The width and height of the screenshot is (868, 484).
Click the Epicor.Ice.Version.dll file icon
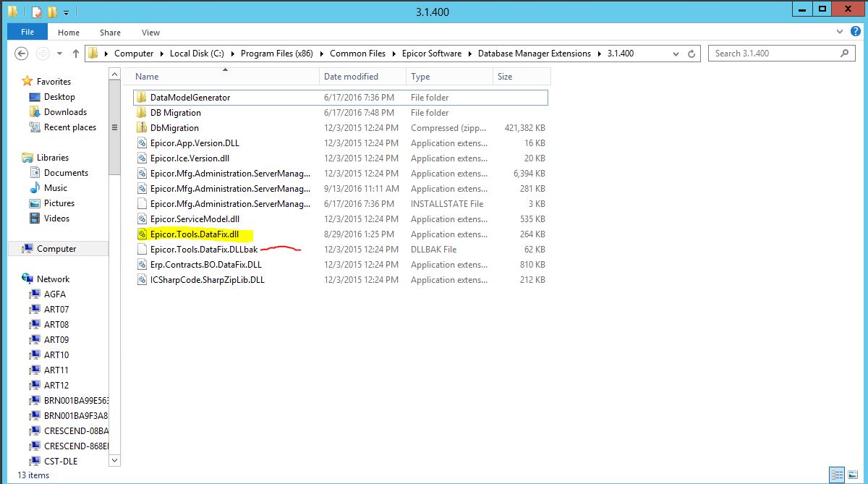142,158
